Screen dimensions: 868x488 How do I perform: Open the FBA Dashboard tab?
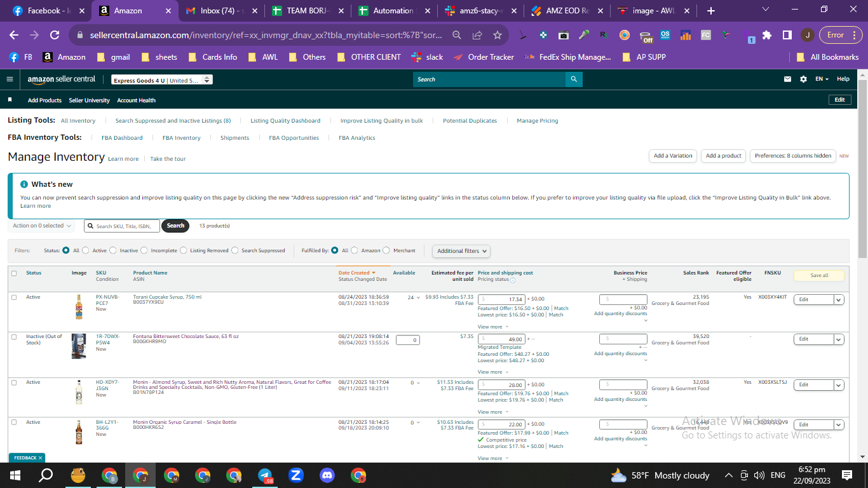point(122,138)
